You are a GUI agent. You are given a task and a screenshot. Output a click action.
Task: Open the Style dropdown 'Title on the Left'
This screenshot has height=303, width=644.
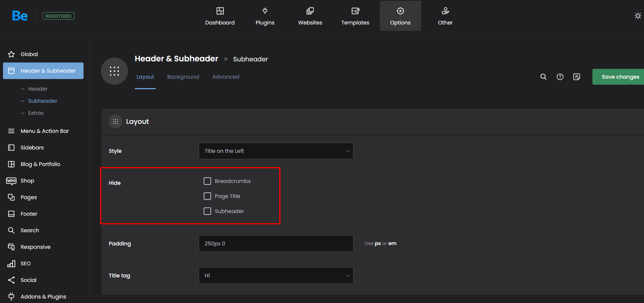click(x=276, y=151)
